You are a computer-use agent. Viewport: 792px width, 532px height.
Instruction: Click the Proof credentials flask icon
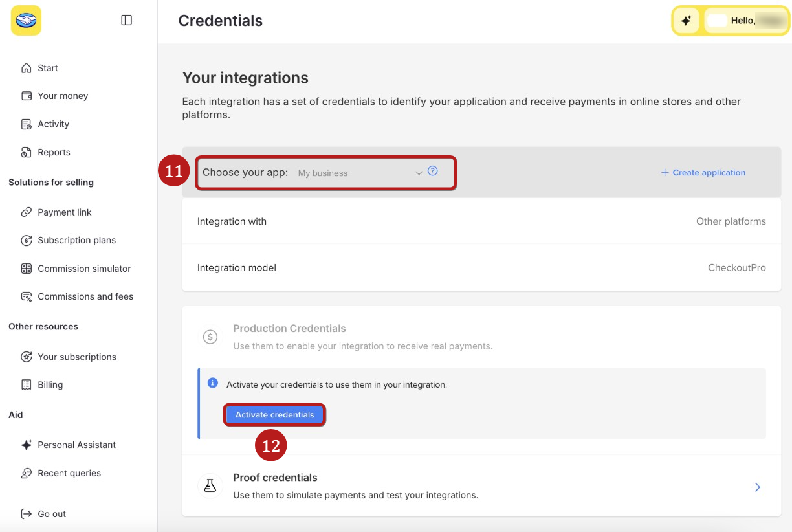[x=210, y=486]
